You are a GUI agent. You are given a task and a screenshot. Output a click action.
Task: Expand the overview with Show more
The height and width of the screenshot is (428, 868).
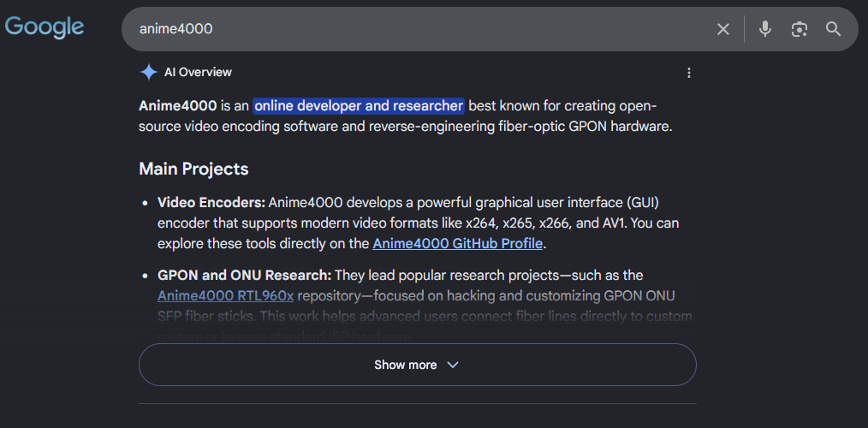418,365
